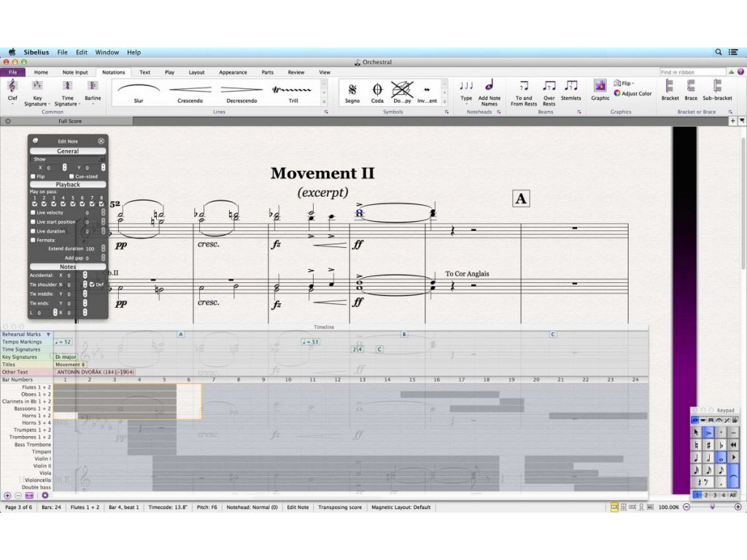Open Sibelius help via the purple question mark
This screenshot has height=560, width=747.
[740, 72]
